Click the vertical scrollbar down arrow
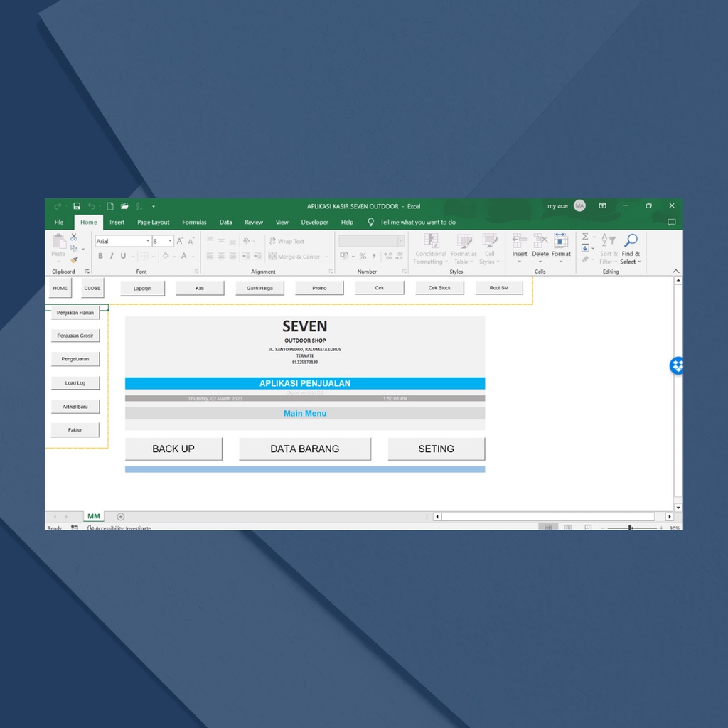This screenshot has height=728, width=728. point(678,508)
